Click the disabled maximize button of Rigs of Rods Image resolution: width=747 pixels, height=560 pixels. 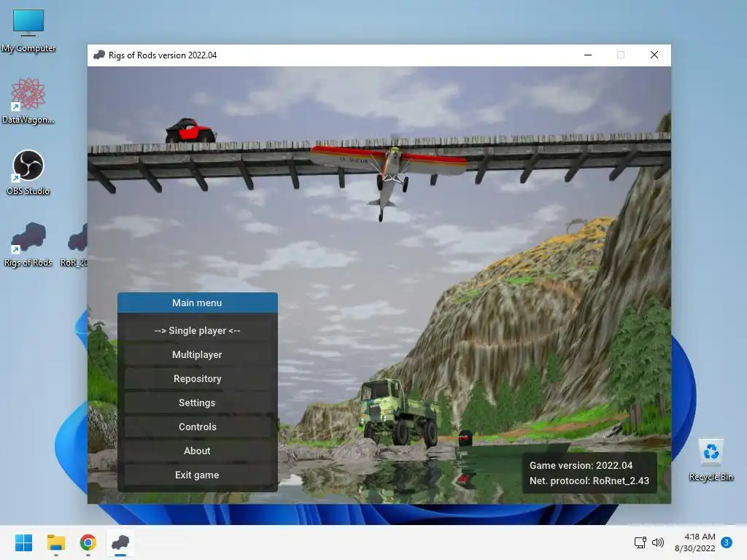621,55
